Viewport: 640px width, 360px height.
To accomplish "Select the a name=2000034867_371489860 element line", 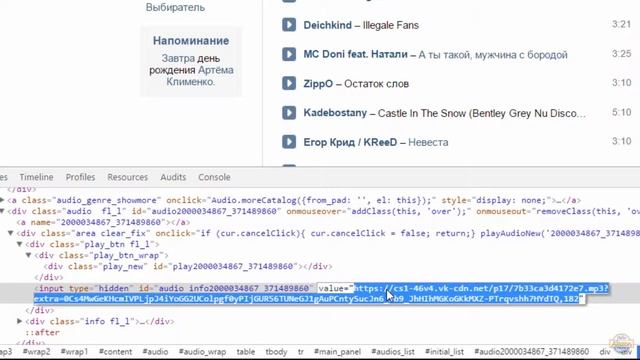I will [x=103, y=222].
